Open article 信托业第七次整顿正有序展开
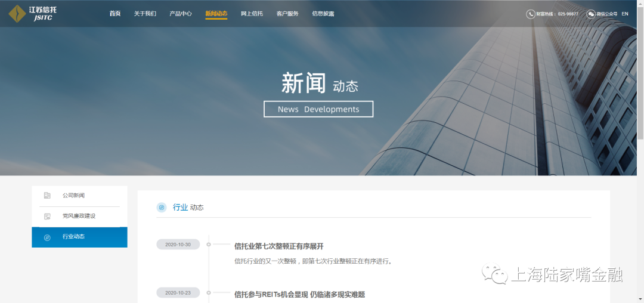This screenshot has width=644, height=303. (x=279, y=246)
